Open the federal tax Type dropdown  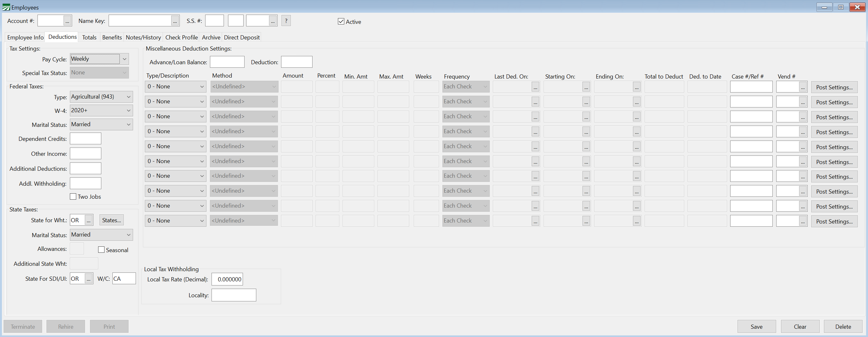[128, 97]
